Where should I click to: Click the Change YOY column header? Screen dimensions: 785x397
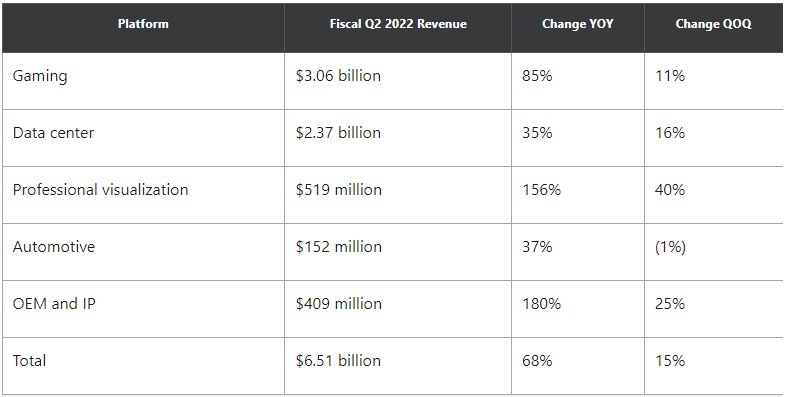click(x=577, y=24)
